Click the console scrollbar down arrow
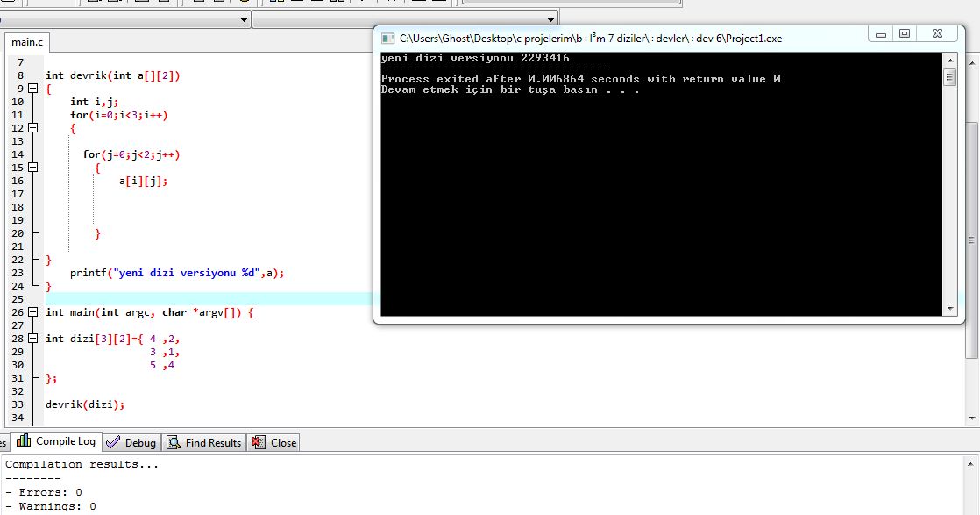The width and height of the screenshot is (980, 515). coord(950,309)
